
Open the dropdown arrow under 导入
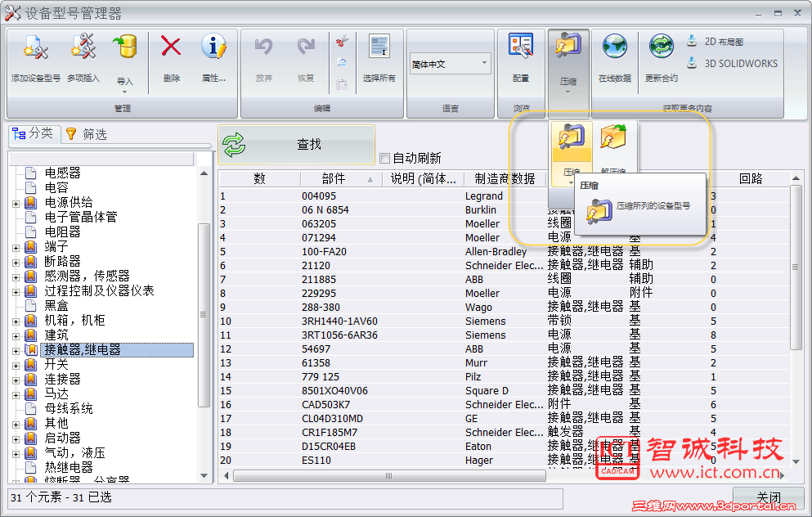click(125, 92)
